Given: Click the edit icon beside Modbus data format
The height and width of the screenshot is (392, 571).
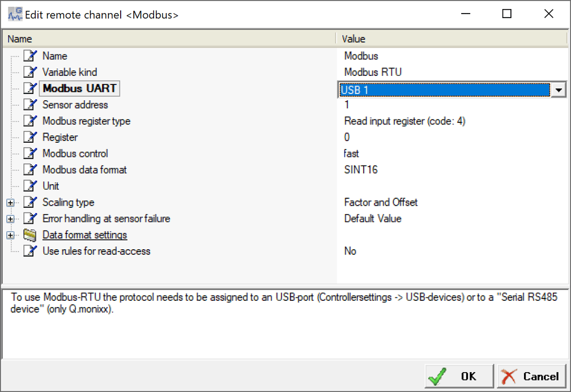Looking at the screenshot, I should tap(31, 169).
